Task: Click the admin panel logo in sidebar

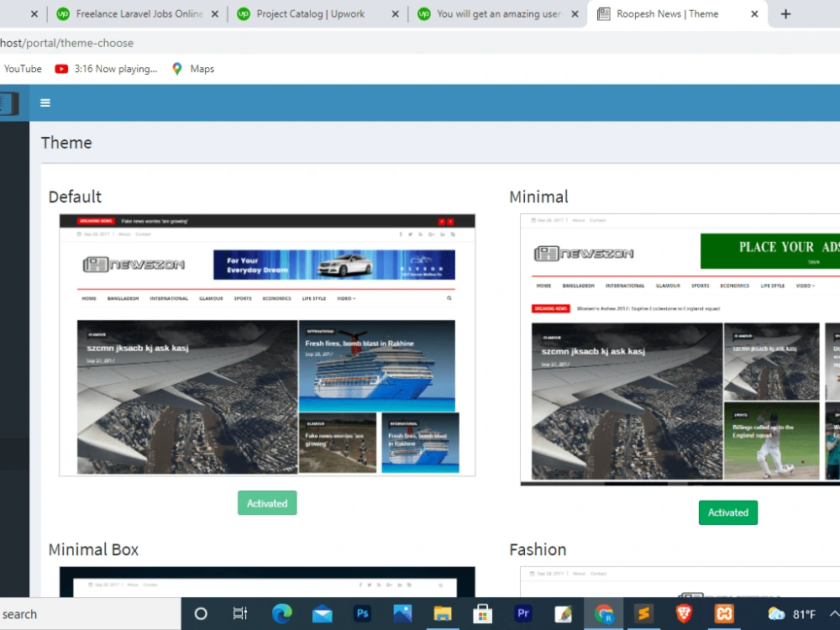Action: pyautogui.click(x=9, y=102)
